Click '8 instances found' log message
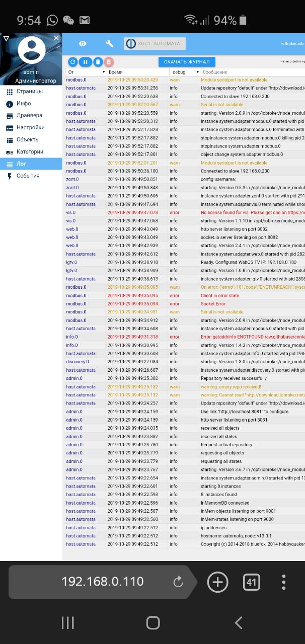Viewport: 305px width, 644px height. pos(218,495)
